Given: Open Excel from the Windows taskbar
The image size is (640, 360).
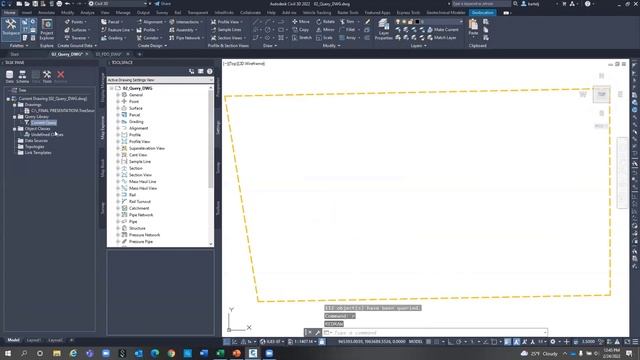Looking at the screenshot, I should coord(220,353).
